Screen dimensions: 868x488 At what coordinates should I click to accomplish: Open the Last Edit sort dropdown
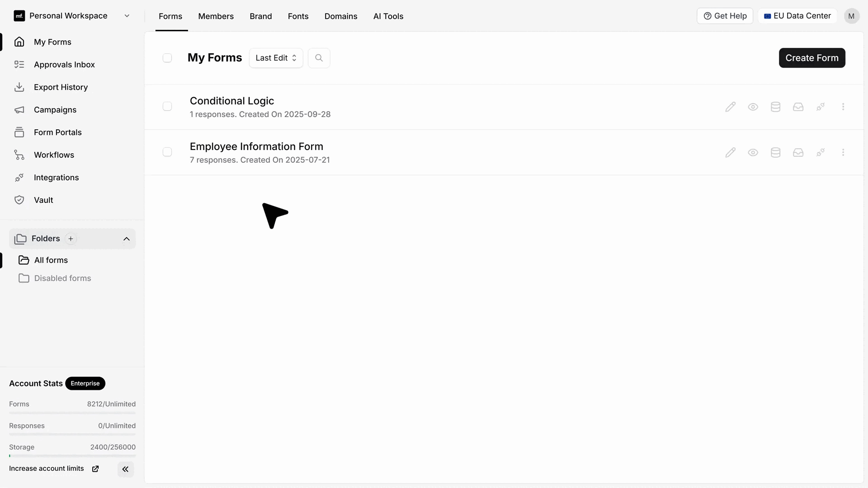[276, 58]
